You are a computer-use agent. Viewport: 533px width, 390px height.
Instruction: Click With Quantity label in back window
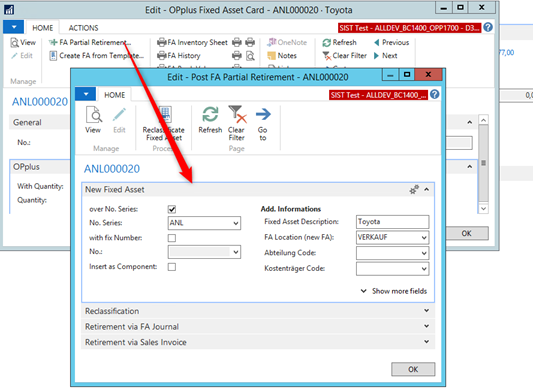[x=40, y=186]
